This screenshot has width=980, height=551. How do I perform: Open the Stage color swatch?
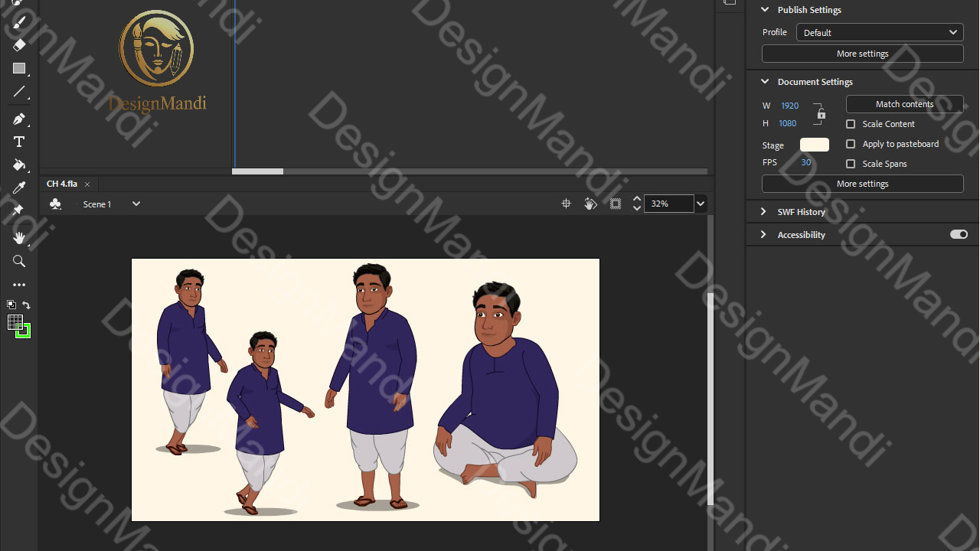814,144
